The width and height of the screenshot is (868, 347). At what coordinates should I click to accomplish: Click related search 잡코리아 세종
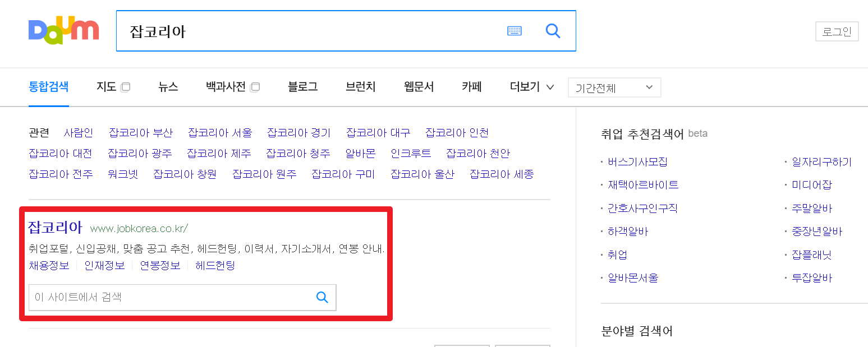point(502,174)
